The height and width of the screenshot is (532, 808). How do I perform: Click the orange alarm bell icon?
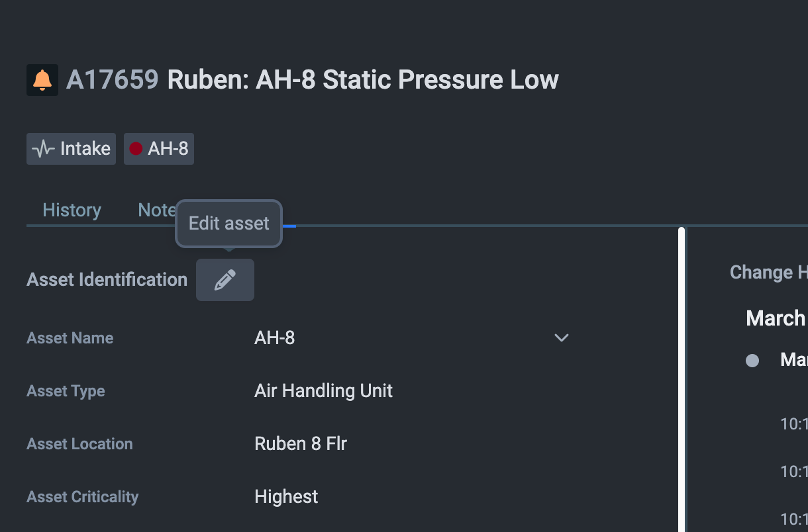[42, 80]
